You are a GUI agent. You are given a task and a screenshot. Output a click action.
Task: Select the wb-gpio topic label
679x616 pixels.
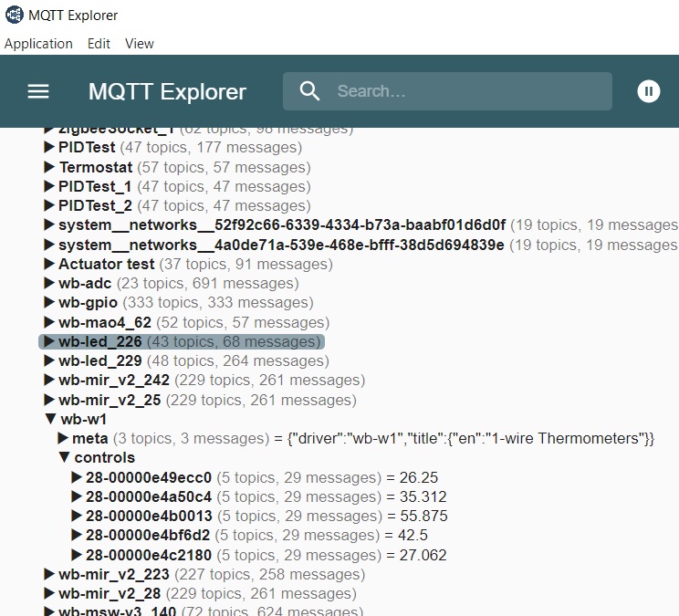(x=88, y=303)
